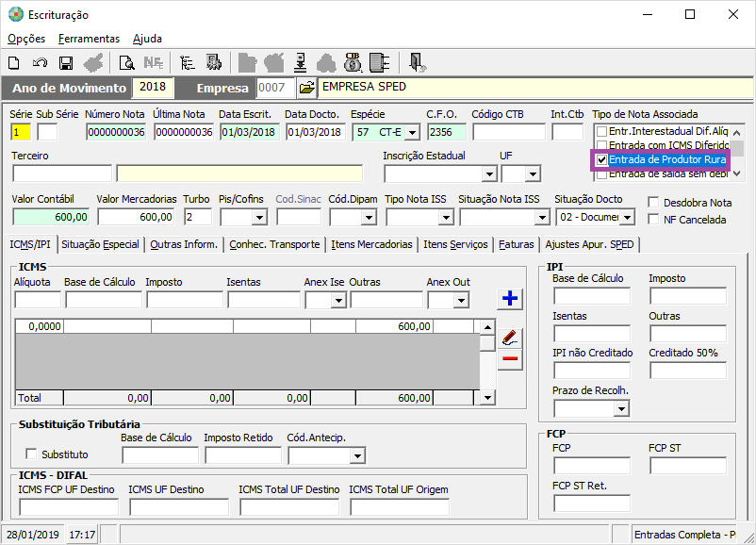Open company lookup folder icon
This screenshot has width=756, height=545.
pos(306,88)
